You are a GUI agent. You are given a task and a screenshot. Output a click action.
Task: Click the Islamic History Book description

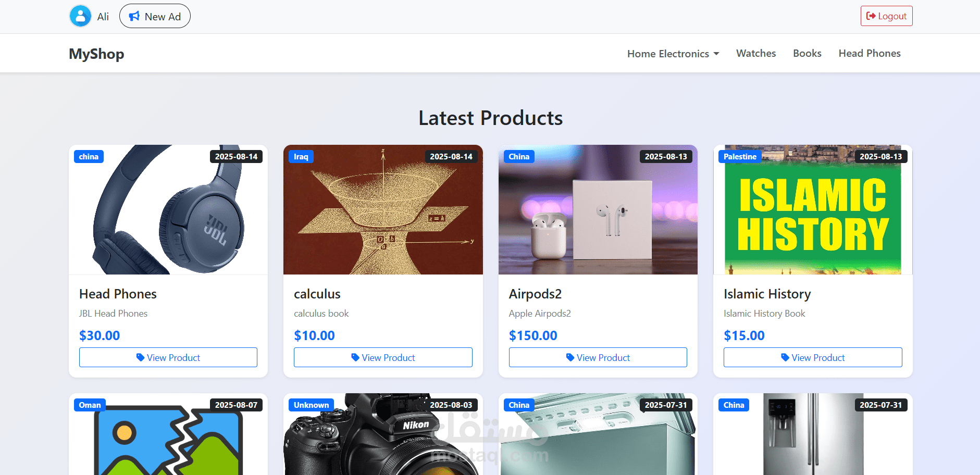point(764,314)
